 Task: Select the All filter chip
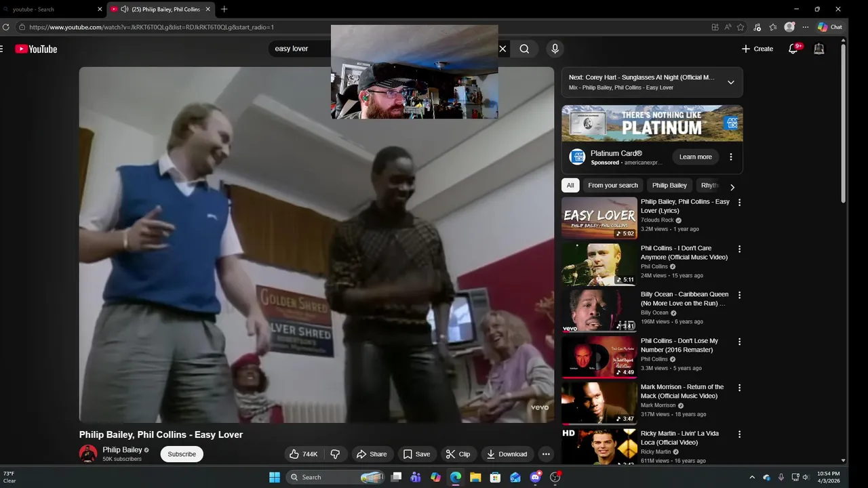tap(570, 185)
